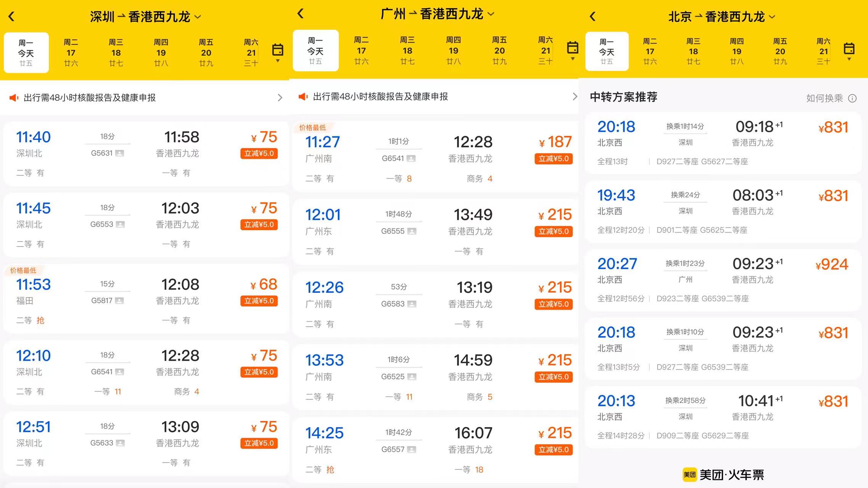
Task: Choose 周六 21 date tab in Beijing panel
Action: tap(823, 51)
